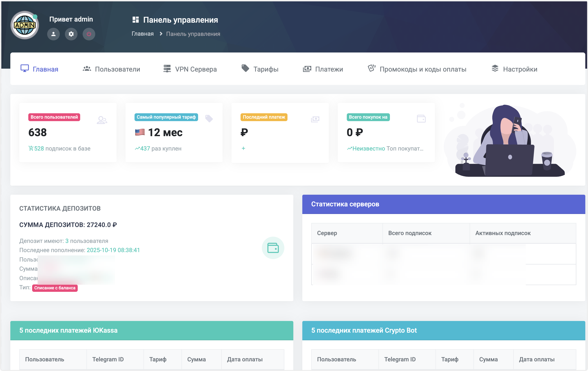Click the red power logout icon
The height and width of the screenshot is (371, 588).
[x=89, y=34]
